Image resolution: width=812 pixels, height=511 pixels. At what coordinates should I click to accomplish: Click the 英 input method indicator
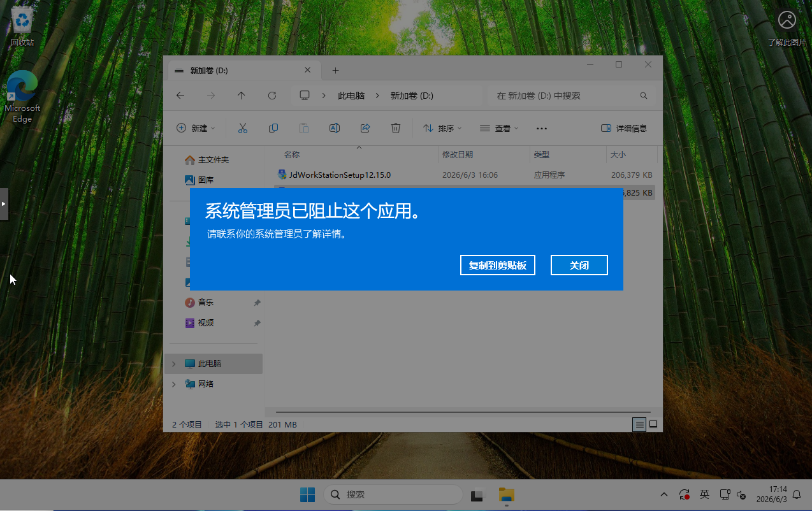[x=704, y=494]
